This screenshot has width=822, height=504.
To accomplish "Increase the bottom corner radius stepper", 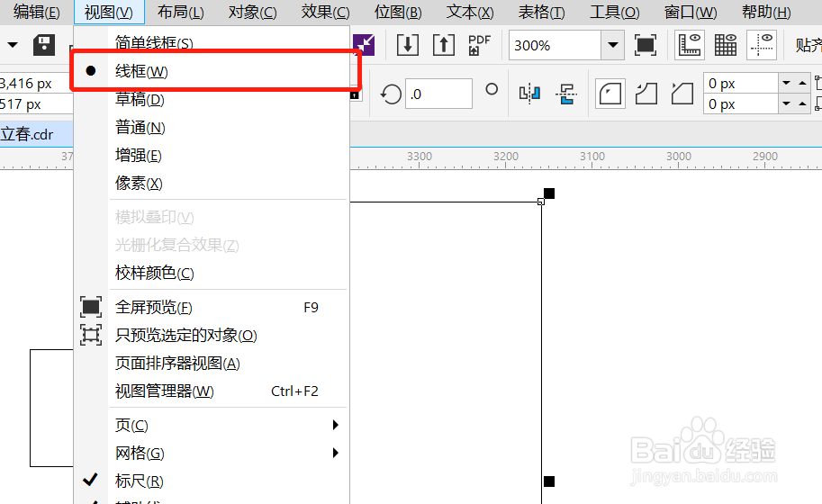I will (802, 103).
